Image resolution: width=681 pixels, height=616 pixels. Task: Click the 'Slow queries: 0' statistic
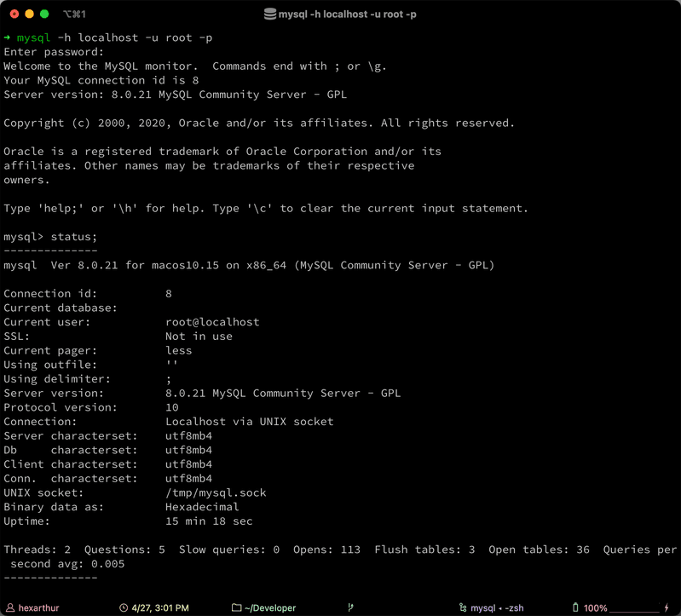[229, 550]
